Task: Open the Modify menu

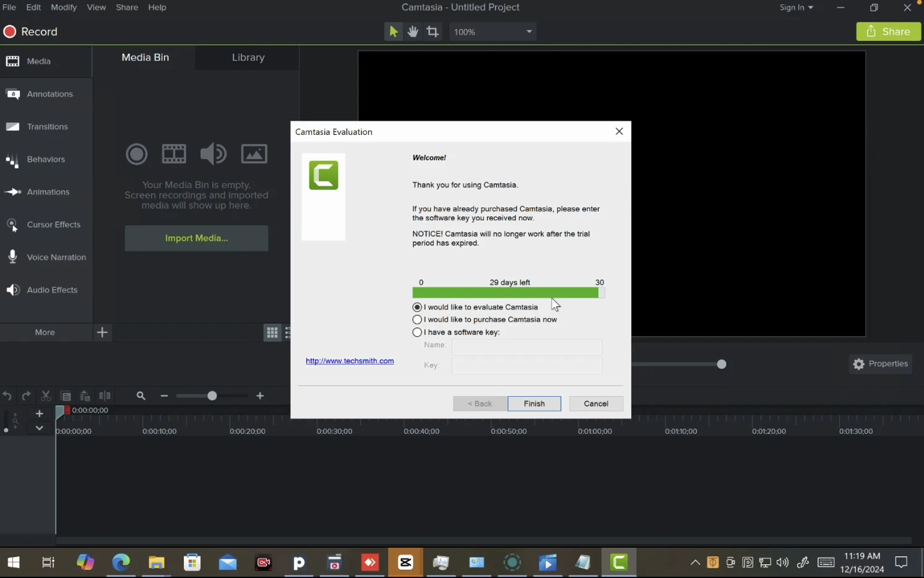Action: click(x=63, y=7)
